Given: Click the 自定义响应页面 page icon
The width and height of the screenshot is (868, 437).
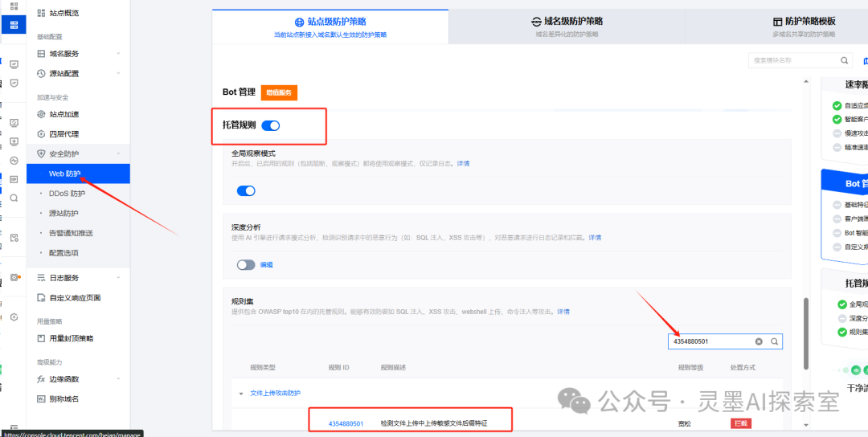Looking at the screenshot, I should coord(41,297).
